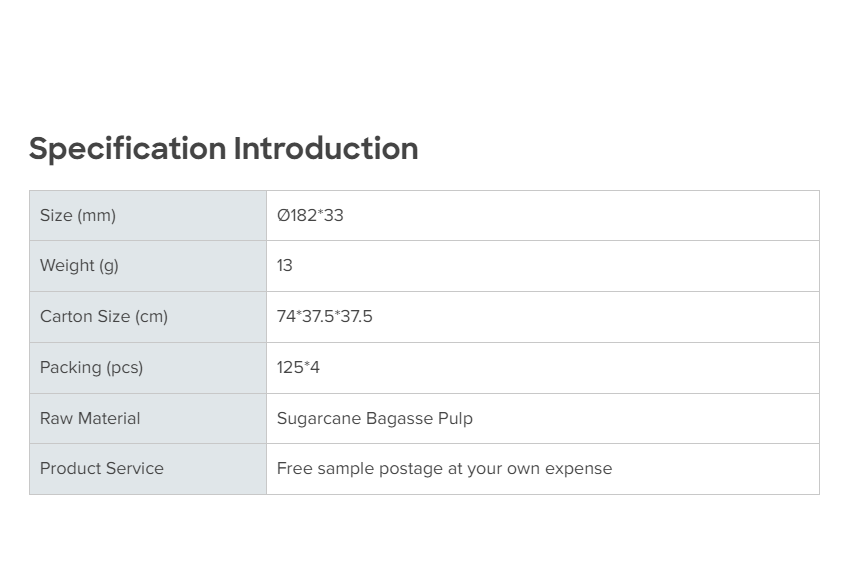Click the Product Service label cell

[x=101, y=468]
